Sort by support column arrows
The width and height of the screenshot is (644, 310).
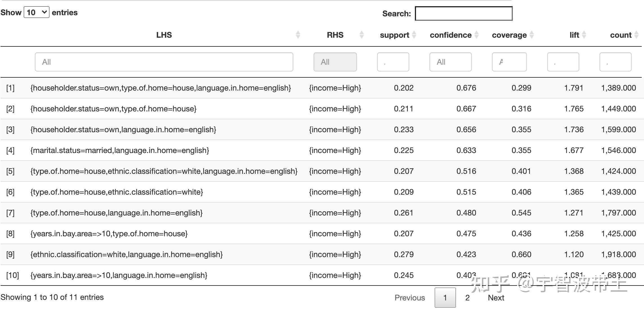414,35
